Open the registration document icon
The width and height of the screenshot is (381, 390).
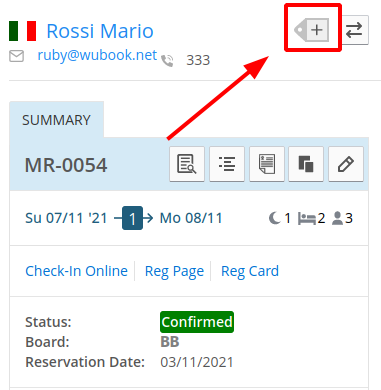click(x=267, y=164)
